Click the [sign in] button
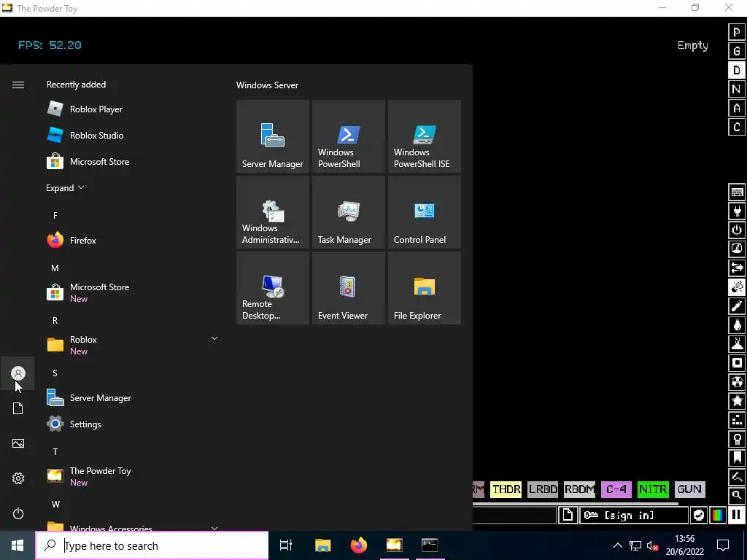This screenshot has width=747, height=560. 634,516
